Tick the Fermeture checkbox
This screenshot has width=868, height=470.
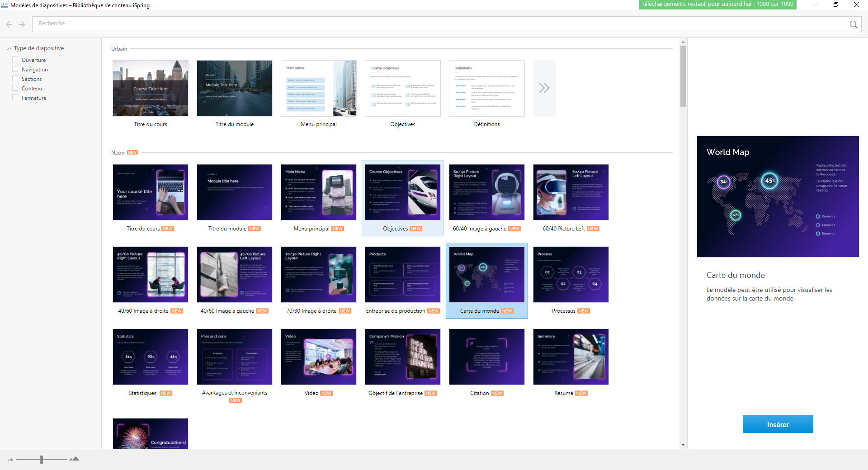click(x=15, y=98)
